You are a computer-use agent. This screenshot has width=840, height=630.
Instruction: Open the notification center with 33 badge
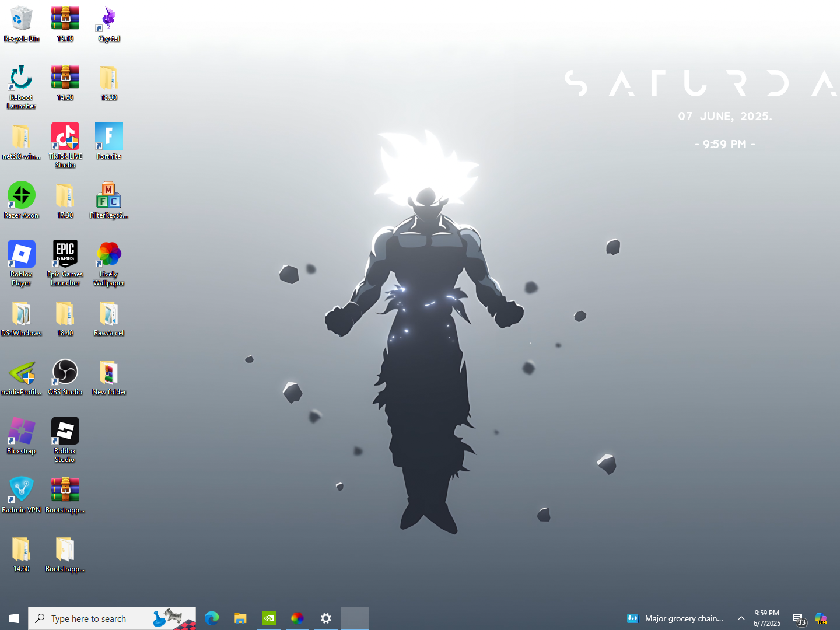point(799,619)
